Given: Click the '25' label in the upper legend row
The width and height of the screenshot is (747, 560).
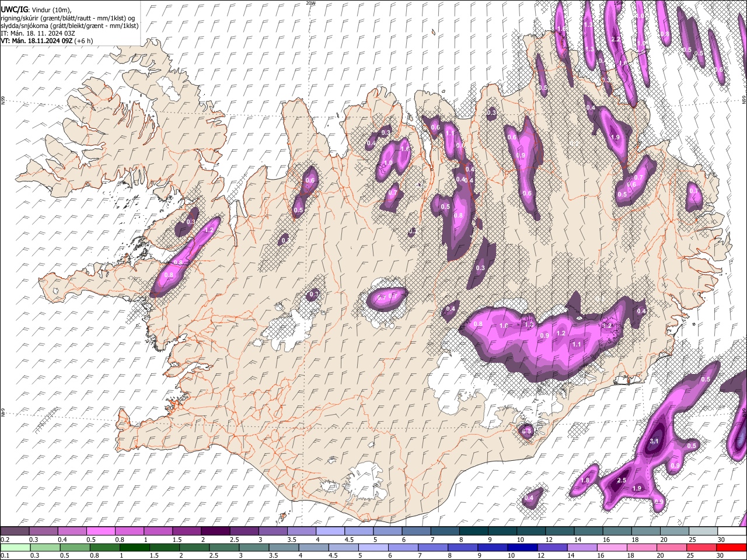Looking at the screenshot, I should click(x=693, y=540).
